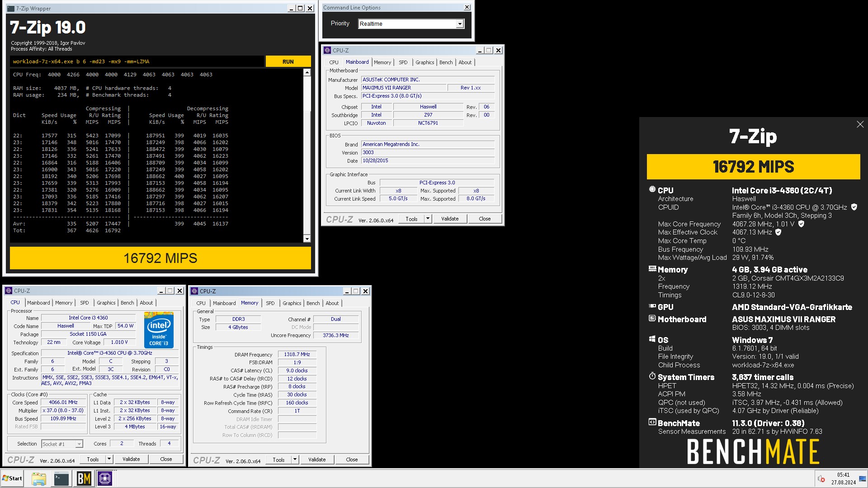Image resolution: width=868 pixels, height=488 pixels.
Task: Click the Motherboard section icon in BenchMate
Action: [x=652, y=319]
